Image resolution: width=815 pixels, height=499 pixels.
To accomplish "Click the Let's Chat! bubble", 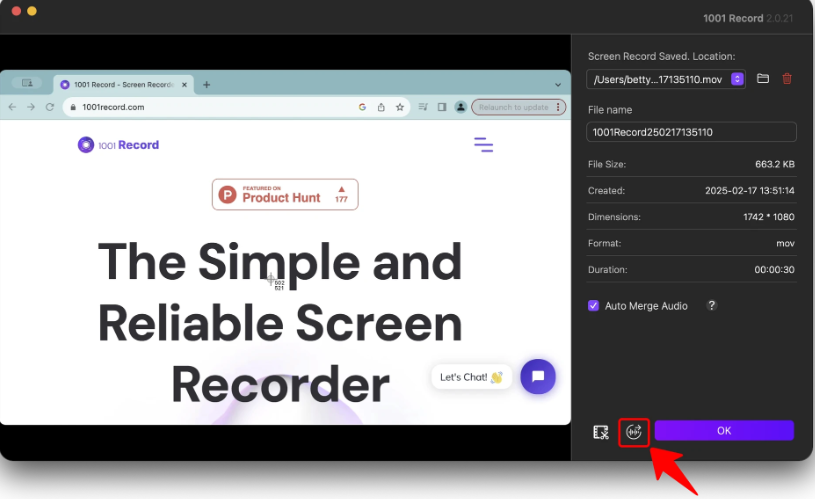I will [471, 377].
